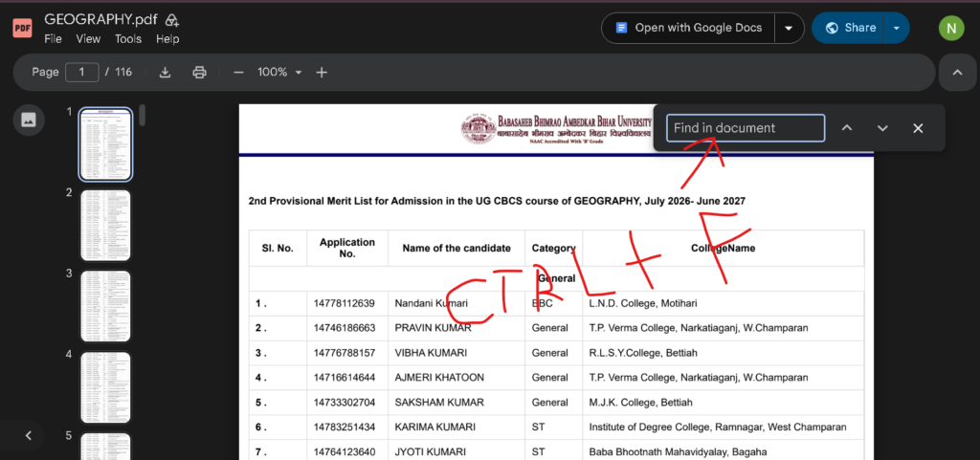Go to previous search match

847,128
